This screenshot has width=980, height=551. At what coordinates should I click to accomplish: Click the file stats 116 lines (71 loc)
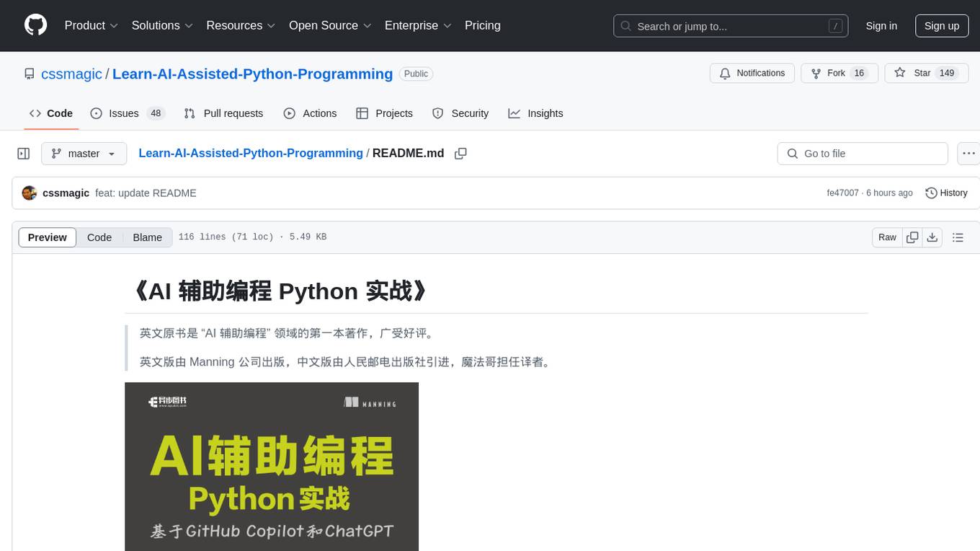click(226, 237)
